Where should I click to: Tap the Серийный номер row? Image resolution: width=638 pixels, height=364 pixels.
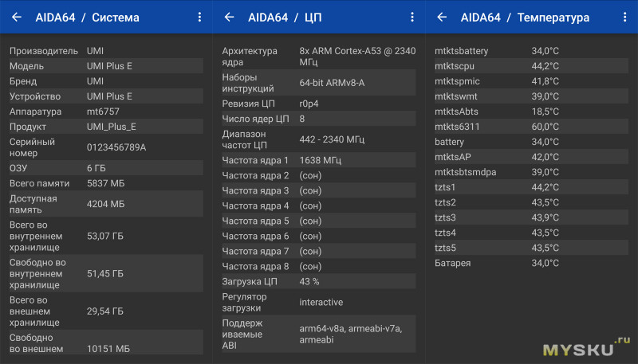pos(106,147)
